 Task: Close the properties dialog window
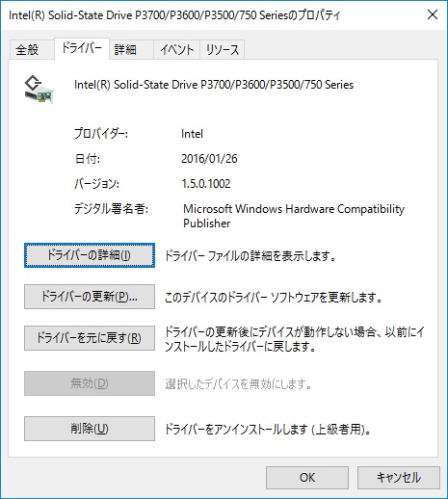pos(433,14)
